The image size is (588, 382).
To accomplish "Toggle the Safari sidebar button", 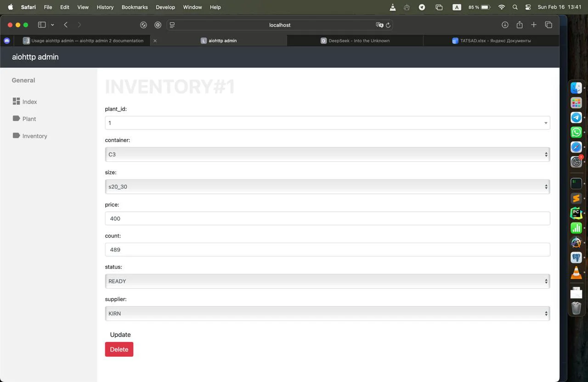I will pos(42,25).
